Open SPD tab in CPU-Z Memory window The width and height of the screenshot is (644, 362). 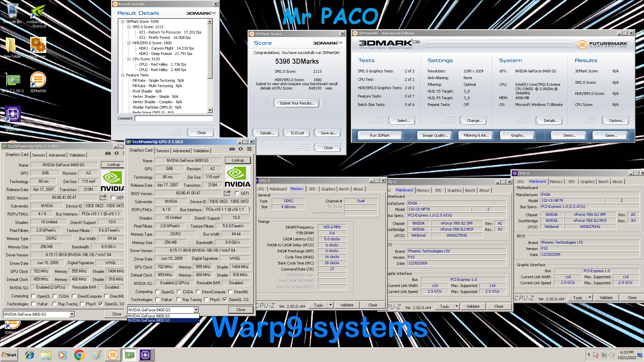[x=312, y=189]
